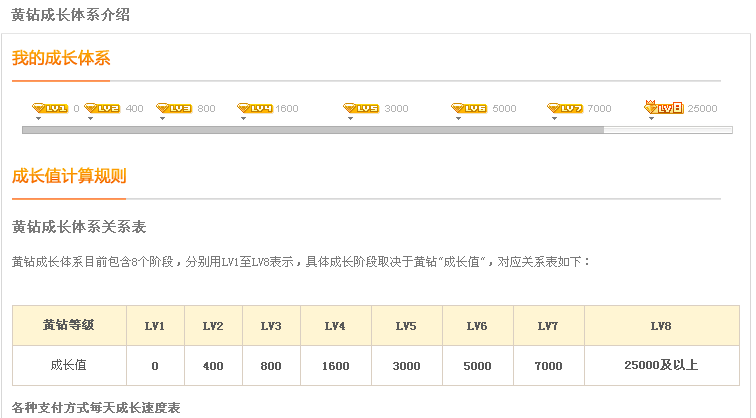Click the table cell 25000及以上

[662, 365]
